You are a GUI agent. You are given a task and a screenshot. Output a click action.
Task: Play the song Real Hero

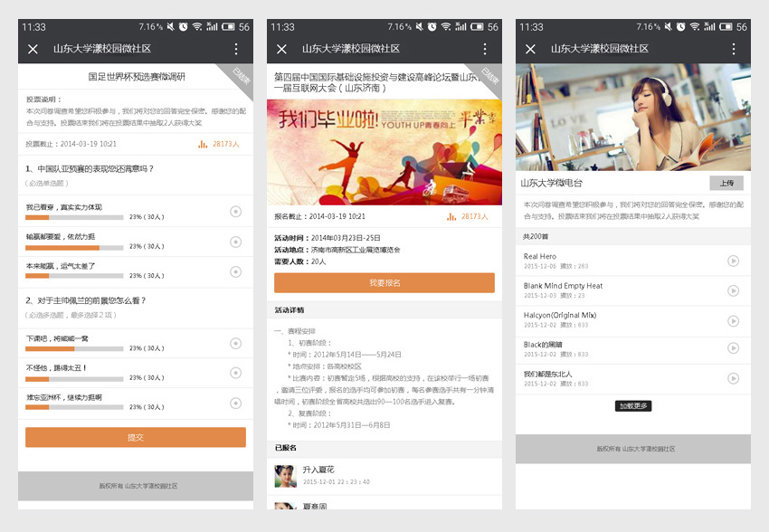click(733, 261)
